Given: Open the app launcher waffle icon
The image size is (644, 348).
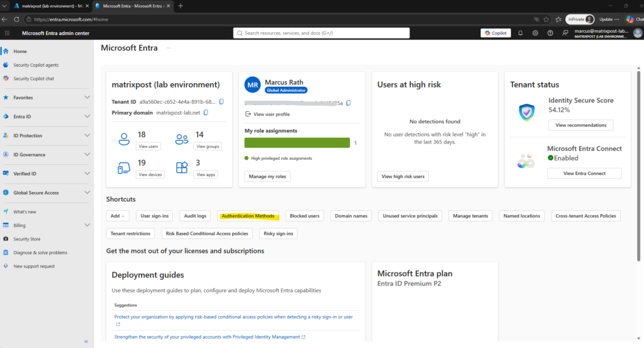Looking at the screenshot, I should pyautogui.click(x=7, y=33).
